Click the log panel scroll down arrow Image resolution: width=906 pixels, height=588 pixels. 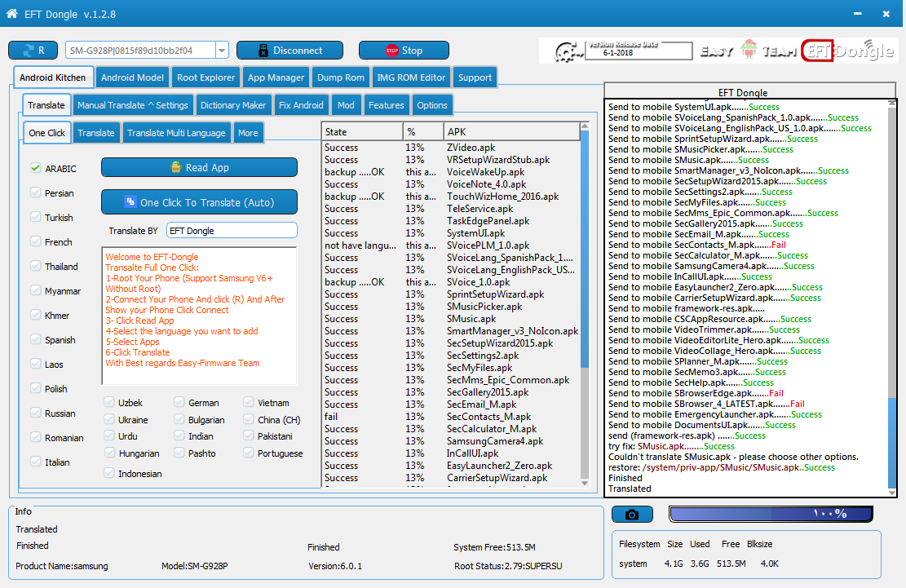tap(892, 492)
